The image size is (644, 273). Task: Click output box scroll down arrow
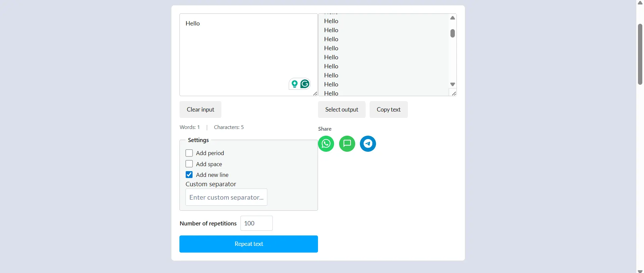[452, 84]
